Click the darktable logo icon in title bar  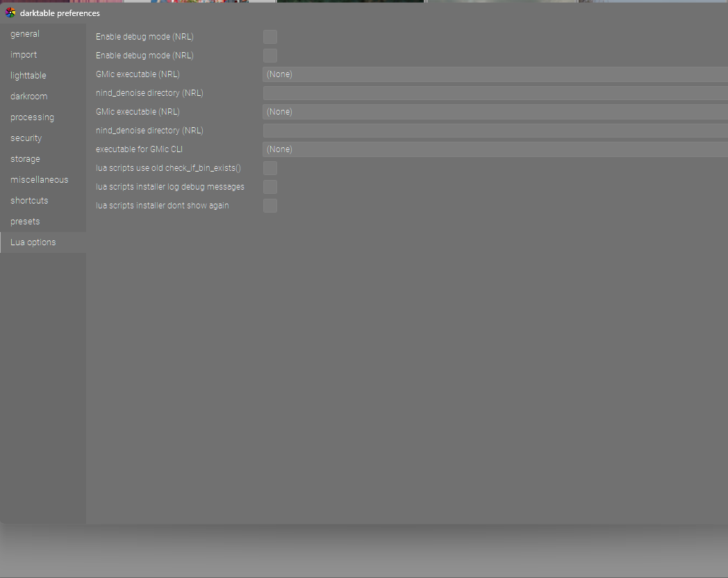[x=10, y=13]
